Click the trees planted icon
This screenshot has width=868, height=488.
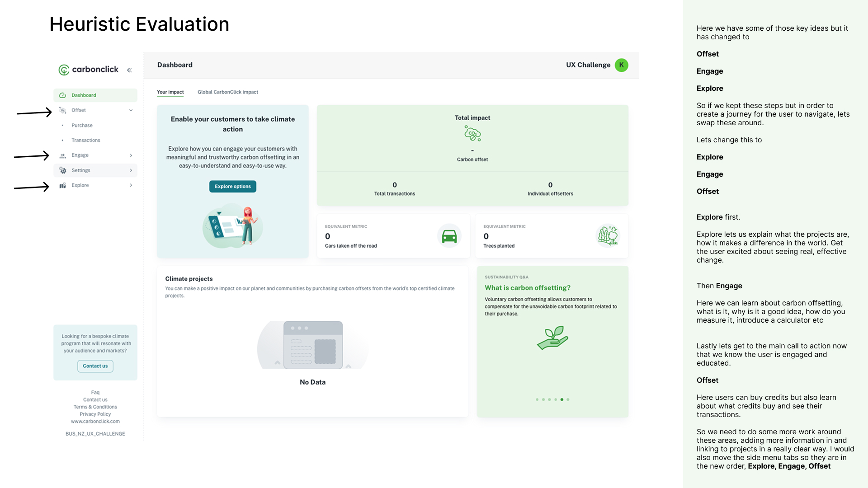(x=608, y=235)
